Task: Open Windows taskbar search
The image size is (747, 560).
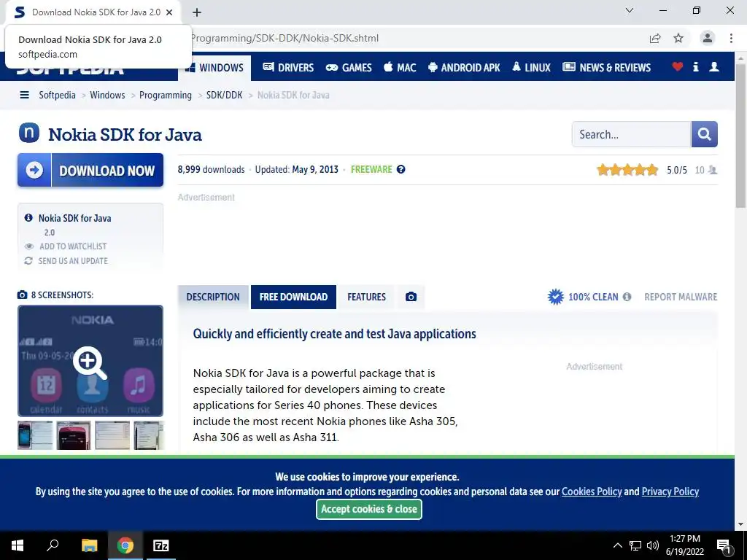Action: (53, 545)
